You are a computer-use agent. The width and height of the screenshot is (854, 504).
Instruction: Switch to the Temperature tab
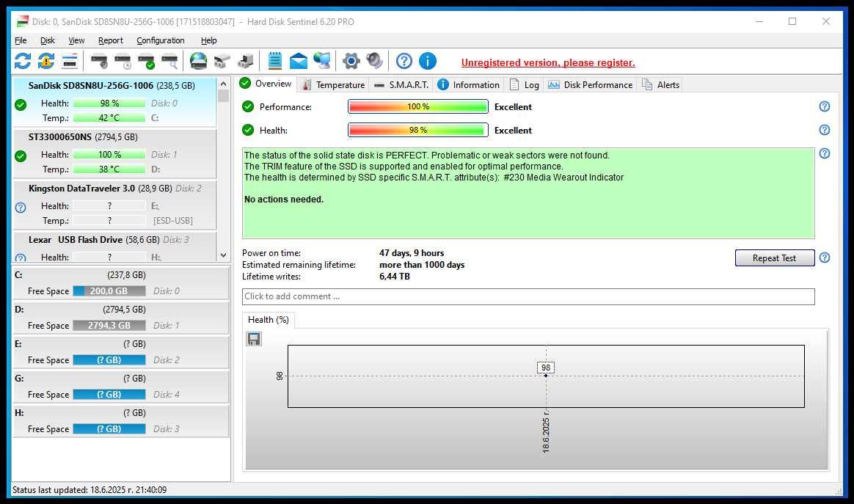(x=333, y=85)
